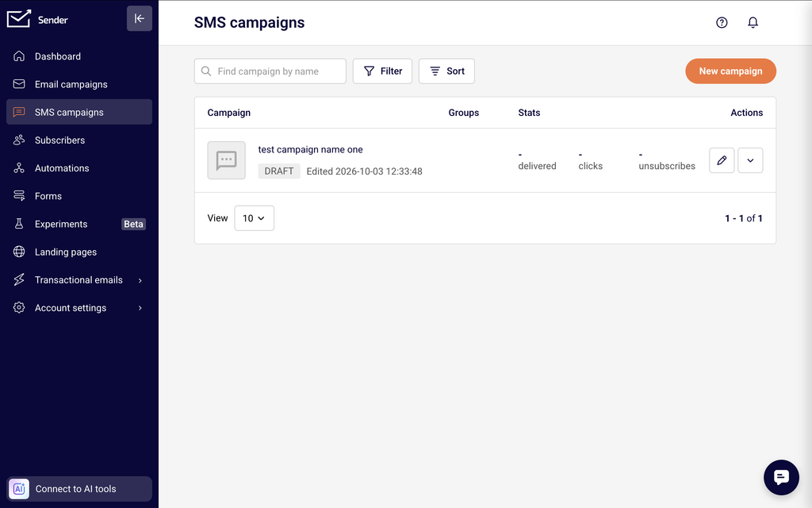The height and width of the screenshot is (508, 812).
Task: Open Experiments section
Action: [x=79, y=224]
